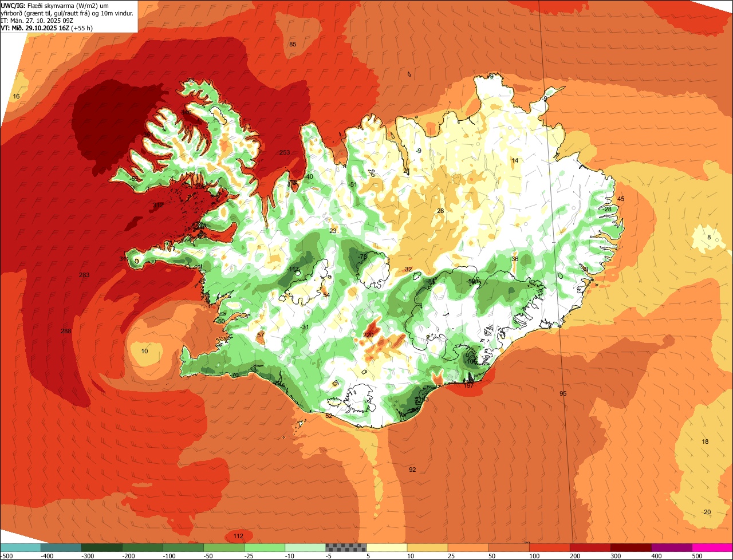Click the map value '45' off the east coast
This screenshot has height=560, width=733.
coord(621,199)
